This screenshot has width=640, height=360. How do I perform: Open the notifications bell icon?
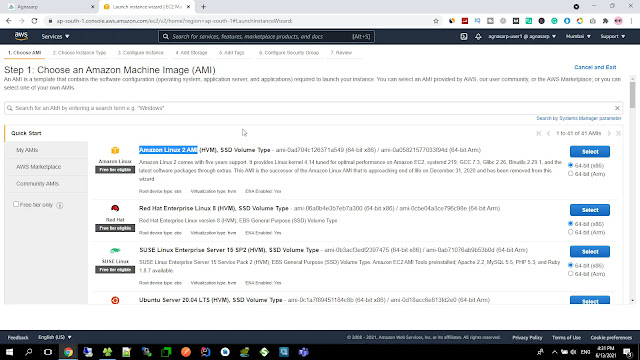pos(478,36)
